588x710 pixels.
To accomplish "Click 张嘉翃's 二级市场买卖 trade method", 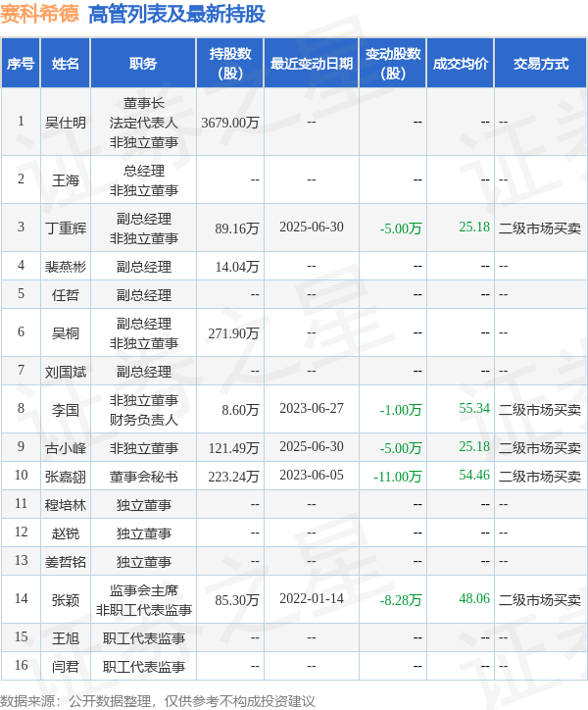I will [540, 477].
